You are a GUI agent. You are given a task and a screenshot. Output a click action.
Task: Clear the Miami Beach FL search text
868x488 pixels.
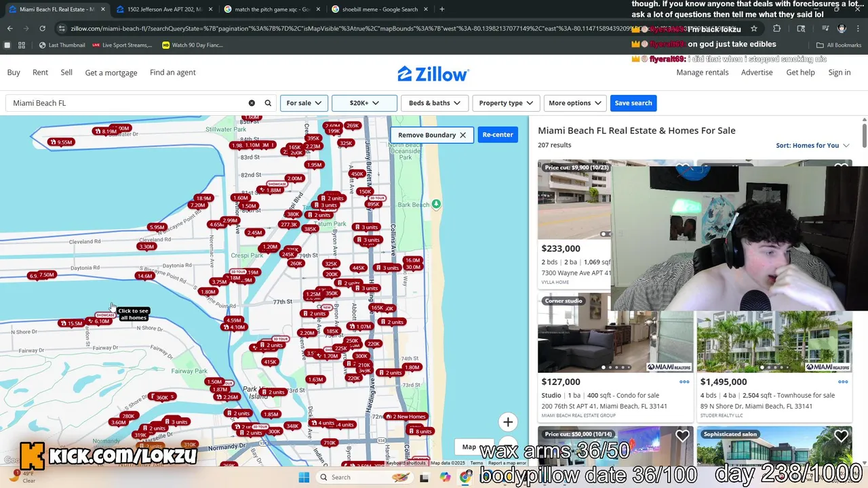click(252, 103)
